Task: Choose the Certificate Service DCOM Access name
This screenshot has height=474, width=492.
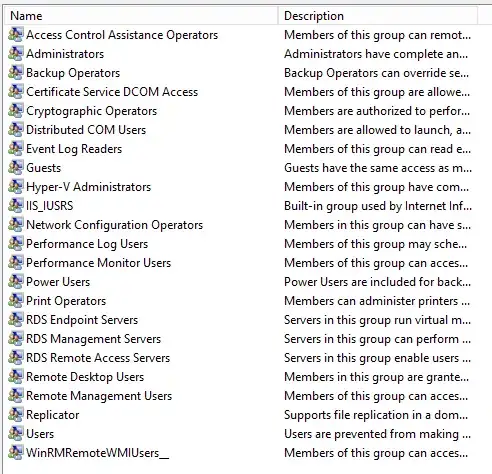Action: pos(112,92)
